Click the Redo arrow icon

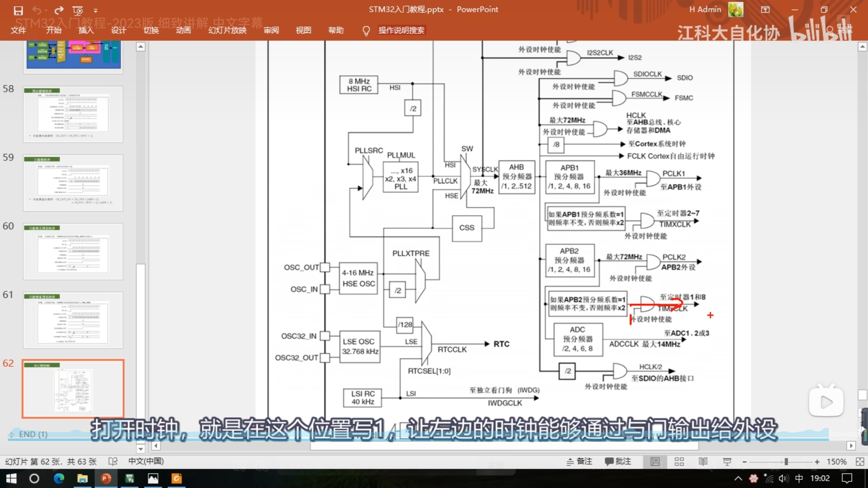[59, 11]
